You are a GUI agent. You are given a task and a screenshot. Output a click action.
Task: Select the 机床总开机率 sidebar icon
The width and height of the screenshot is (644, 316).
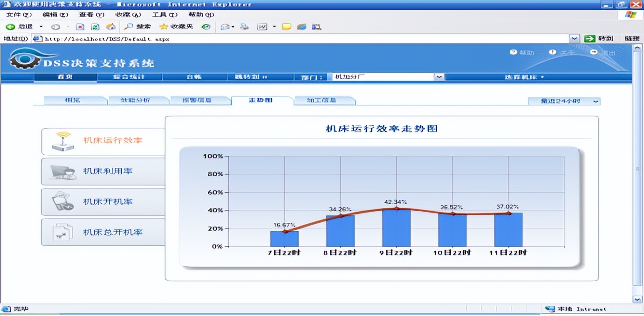62,232
